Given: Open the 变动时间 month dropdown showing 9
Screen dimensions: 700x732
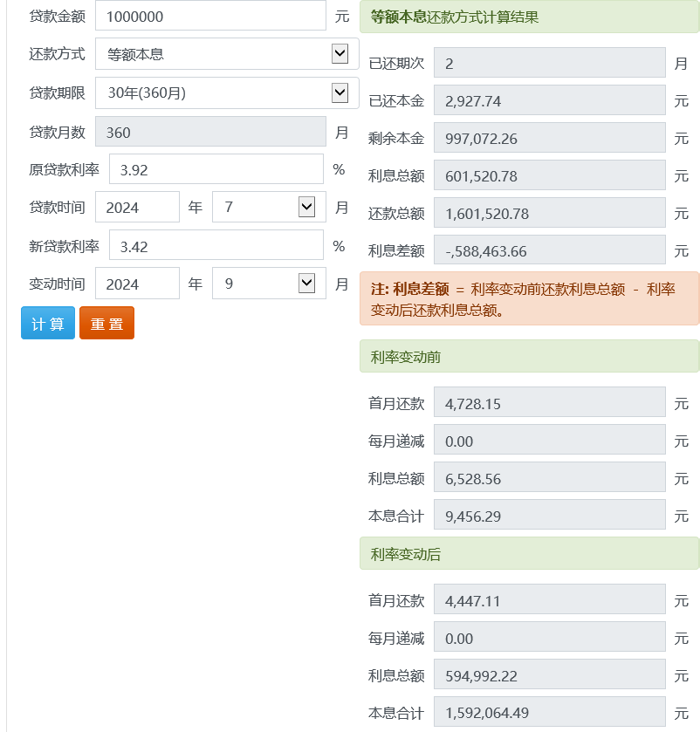Looking at the screenshot, I should (x=269, y=284).
